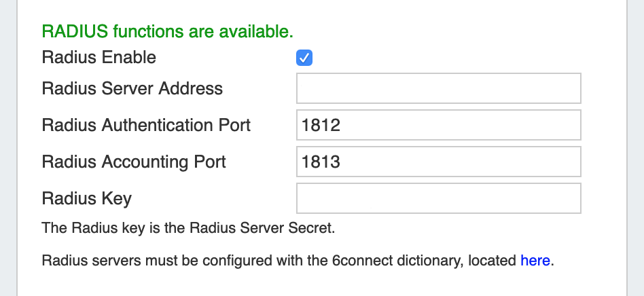Click the empty Radius Key input box
The height and width of the screenshot is (296, 644).
[x=438, y=199]
